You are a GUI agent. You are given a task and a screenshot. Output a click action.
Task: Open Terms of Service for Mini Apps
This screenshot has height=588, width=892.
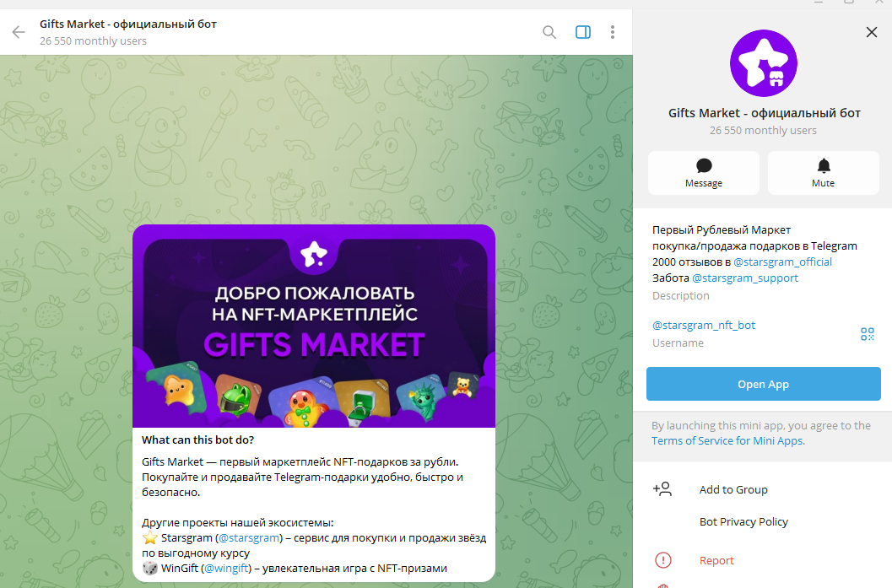[x=727, y=440]
